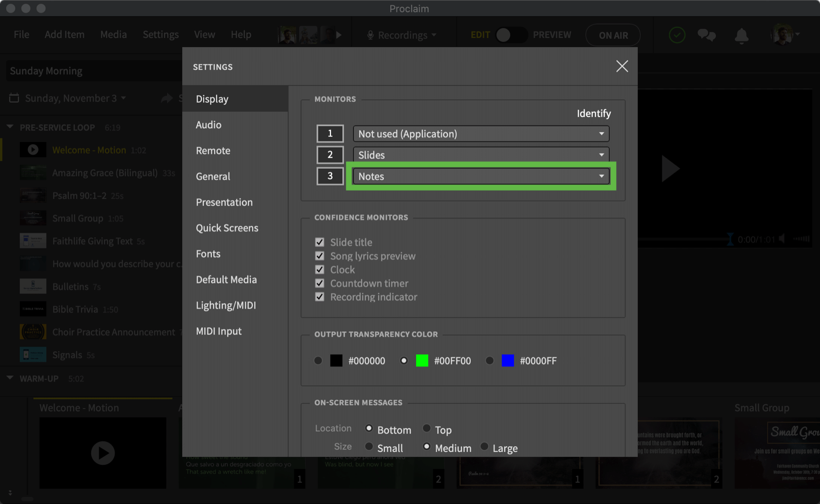Open the notifications bell
The width and height of the screenshot is (820, 504).
click(741, 36)
